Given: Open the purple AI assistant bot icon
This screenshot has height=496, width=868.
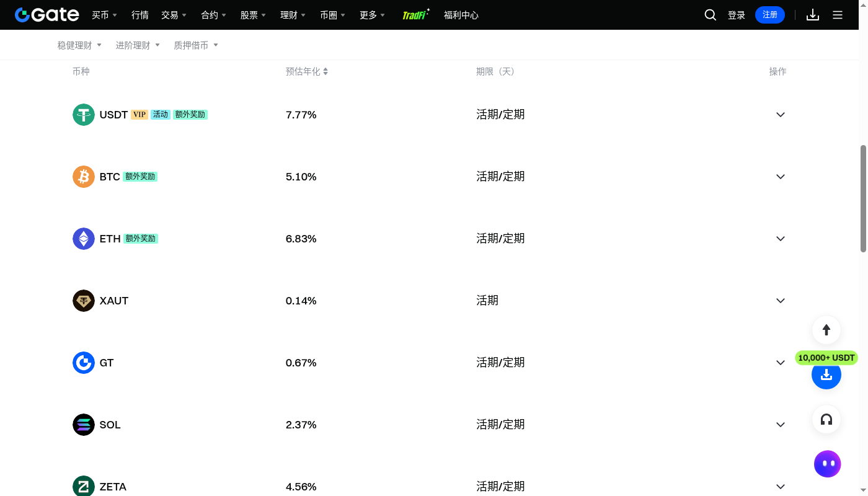Looking at the screenshot, I should click(827, 464).
